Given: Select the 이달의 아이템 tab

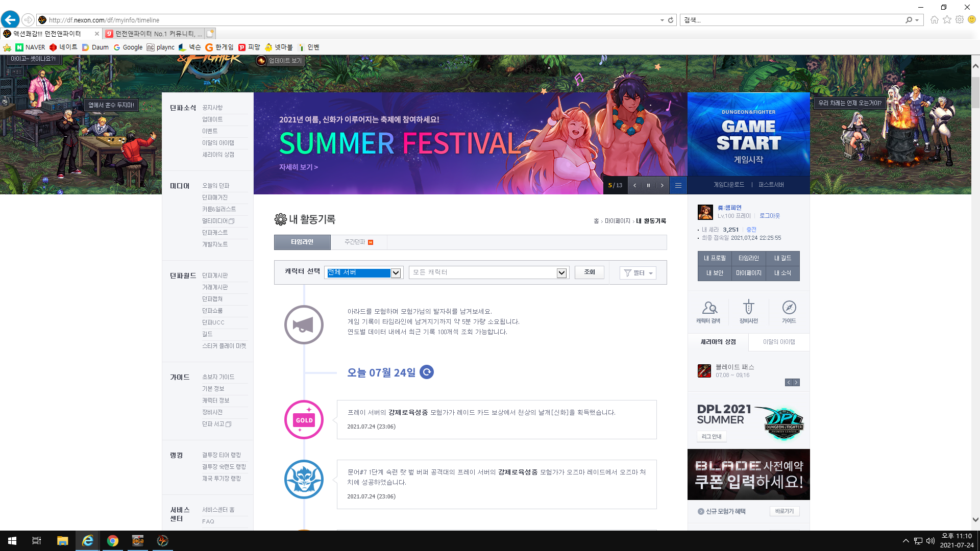Looking at the screenshot, I should [x=779, y=342].
